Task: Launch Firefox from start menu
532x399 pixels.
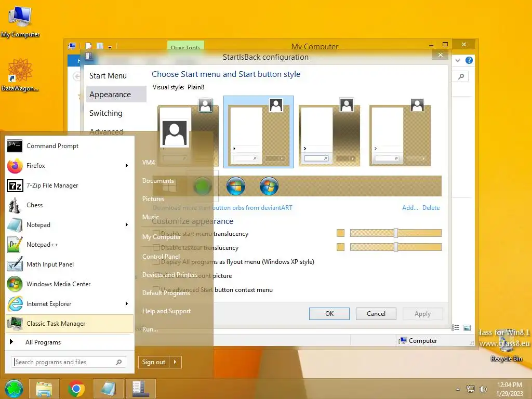Action: pyautogui.click(x=70, y=166)
